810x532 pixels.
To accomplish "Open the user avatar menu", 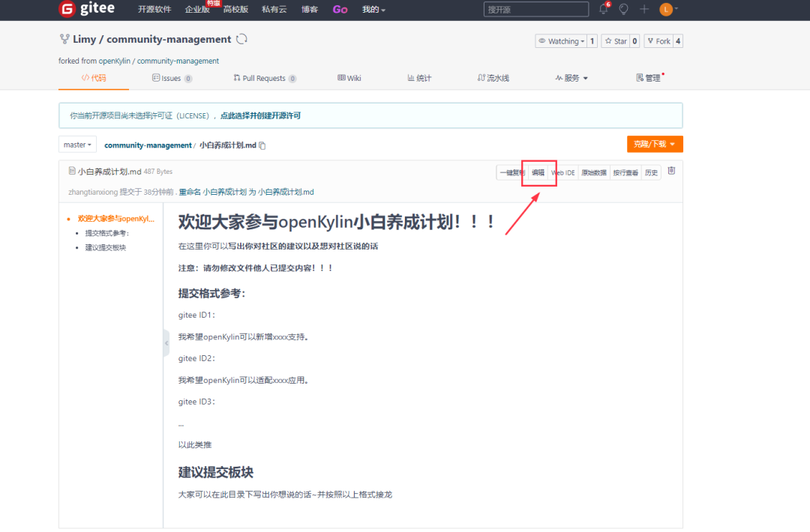I will (668, 9).
